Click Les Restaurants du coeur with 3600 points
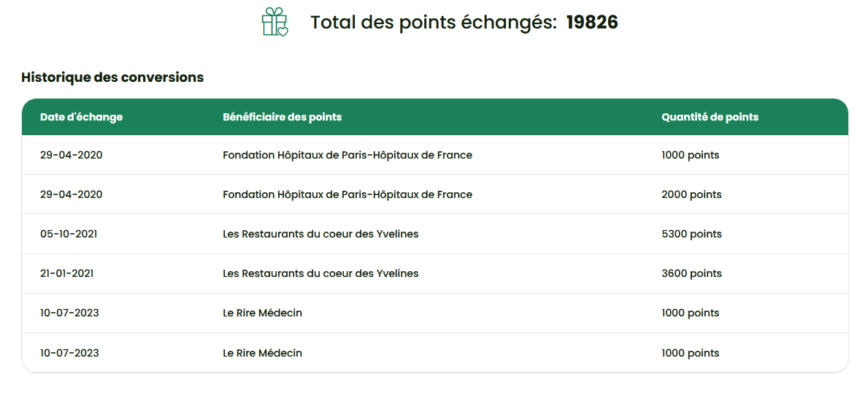868x399 pixels. pos(320,273)
